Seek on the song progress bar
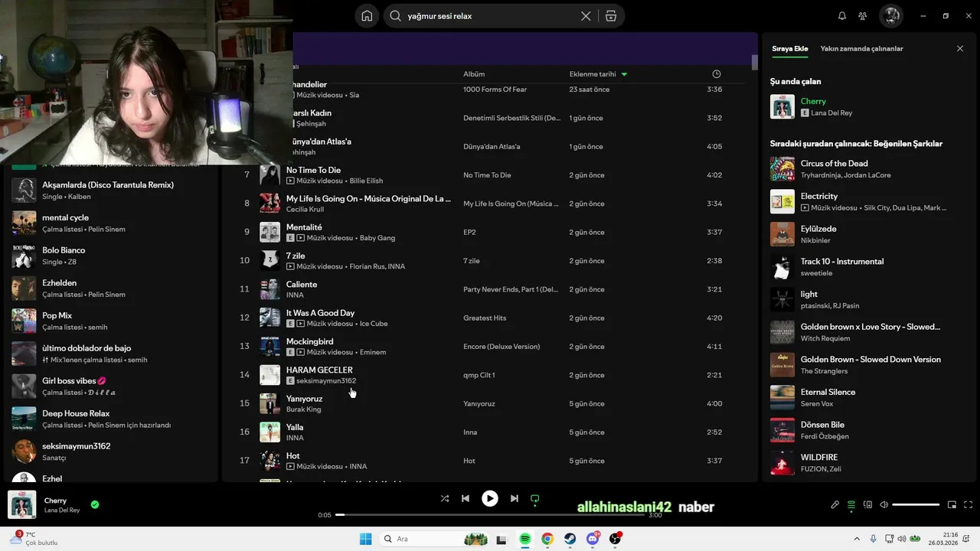 (x=490, y=515)
